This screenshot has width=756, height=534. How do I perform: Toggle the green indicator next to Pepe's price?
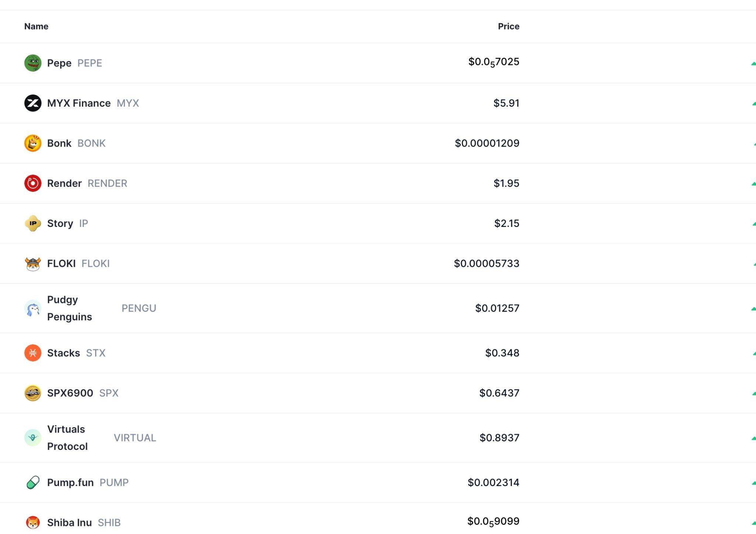[753, 63]
